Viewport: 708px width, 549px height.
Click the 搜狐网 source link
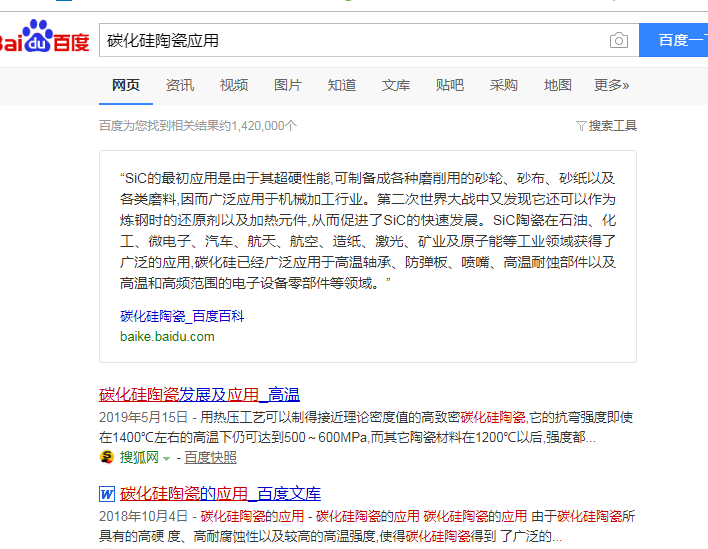click(x=139, y=457)
